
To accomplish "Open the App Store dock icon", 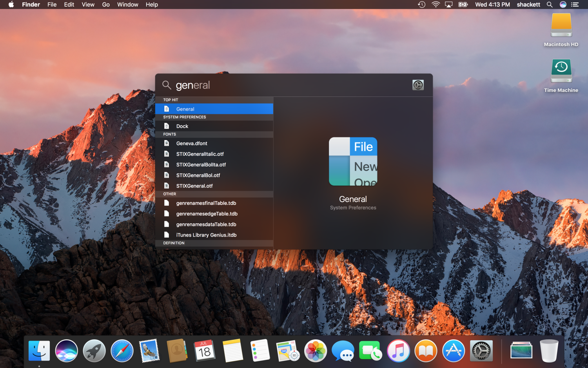I will click(454, 350).
